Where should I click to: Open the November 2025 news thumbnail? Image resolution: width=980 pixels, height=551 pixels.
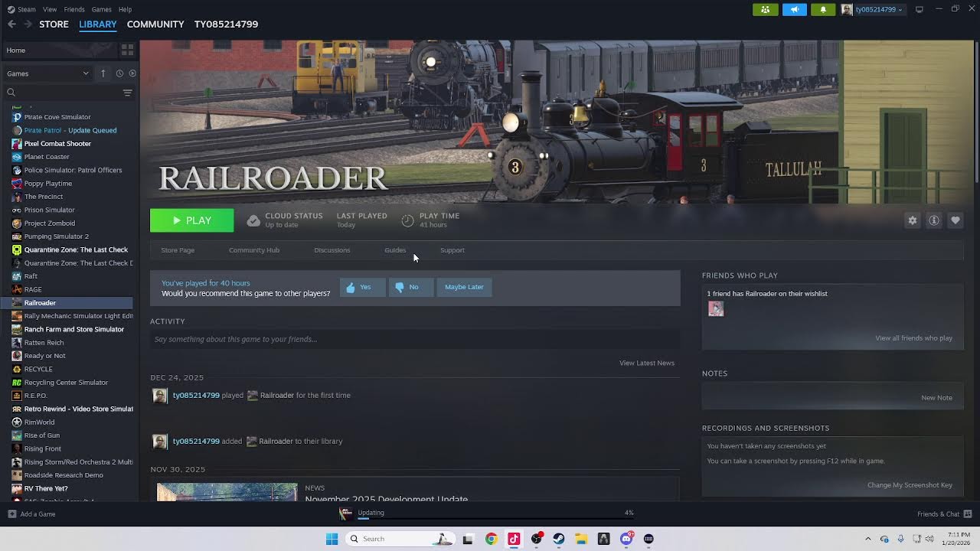click(227, 492)
